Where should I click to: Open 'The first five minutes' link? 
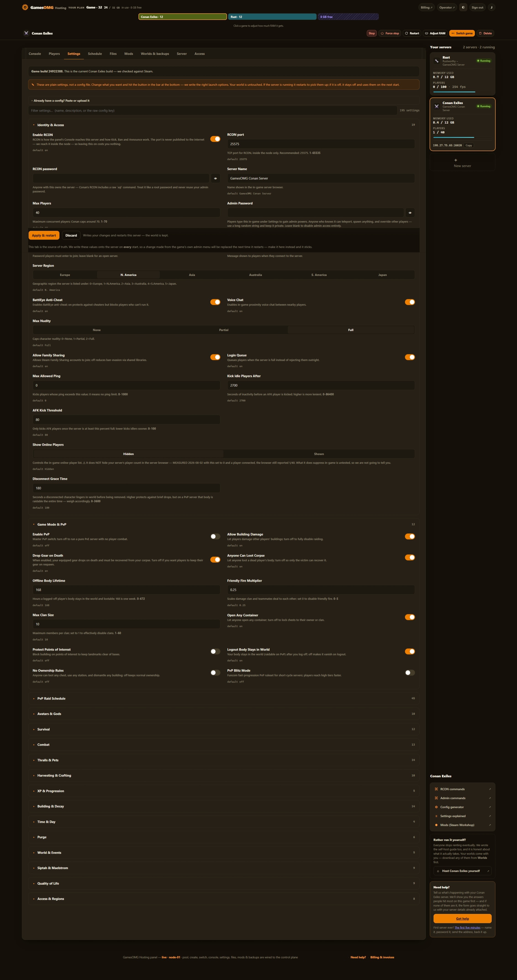tap(467, 927)
